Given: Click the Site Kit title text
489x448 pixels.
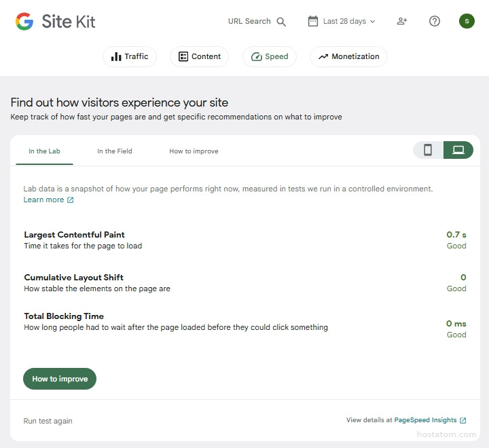Looking at the screenshot, I should tap(69, 22).
